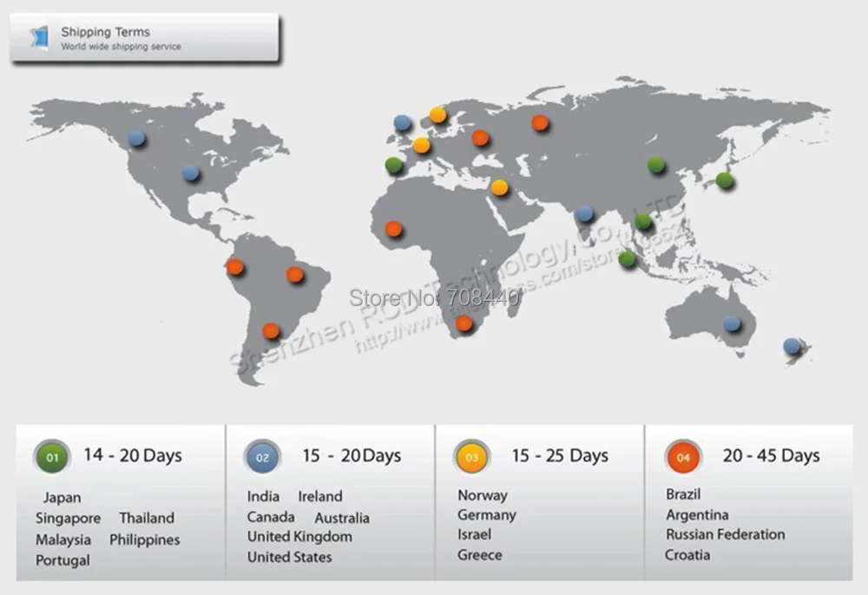Select the blue dot over New Zealand

tap(792, 346)
